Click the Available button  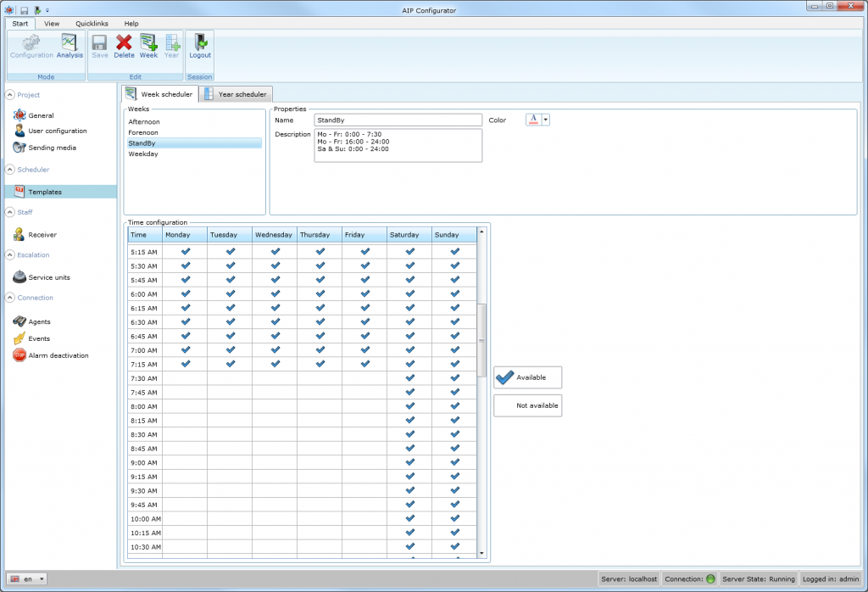(527, 377)
